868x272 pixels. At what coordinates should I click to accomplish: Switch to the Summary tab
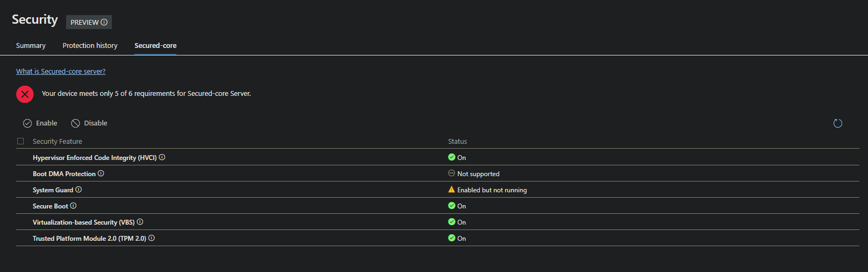pyautogui.click(x=31, y=46)
